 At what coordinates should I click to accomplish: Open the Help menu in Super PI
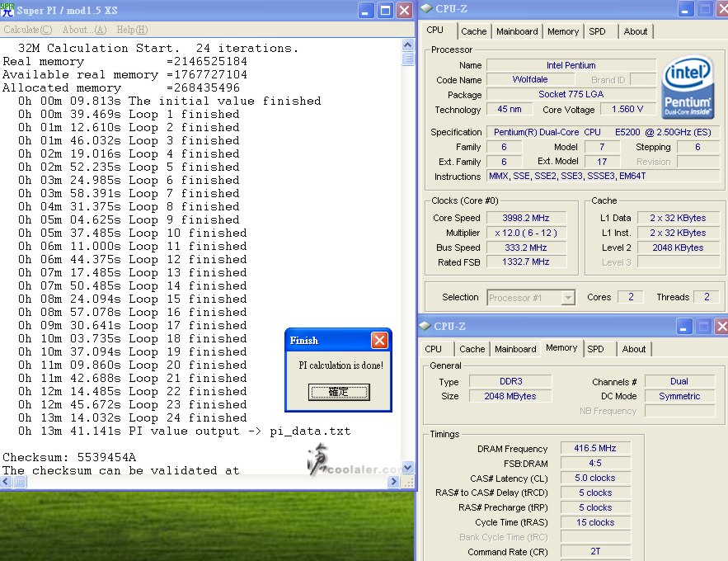132,30
